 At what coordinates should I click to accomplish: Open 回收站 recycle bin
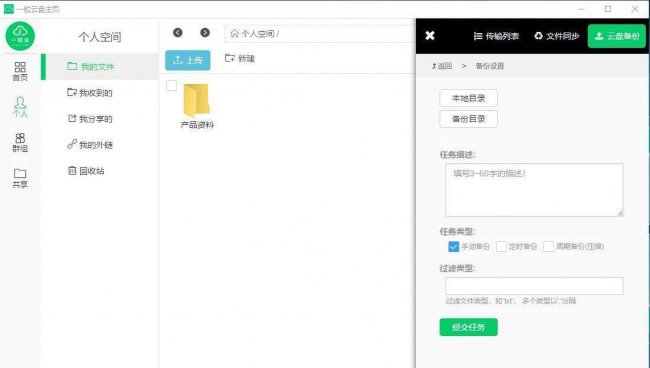click(86, 171)
